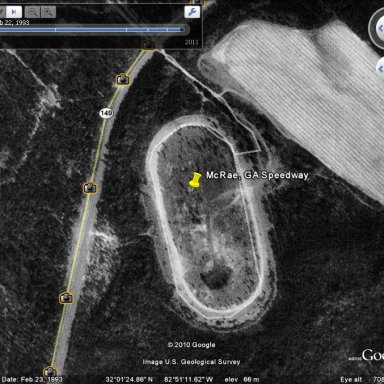Click the © 2010 Google copyright text
This screenshot has height=384, width=384.
[x=191, y=345]
